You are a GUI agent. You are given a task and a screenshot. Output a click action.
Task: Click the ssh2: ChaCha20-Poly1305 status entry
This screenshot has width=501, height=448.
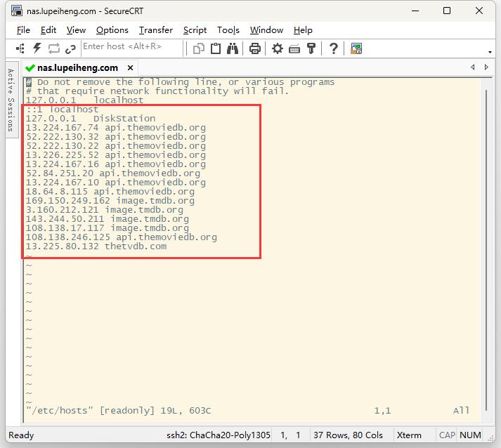point(219,435)
